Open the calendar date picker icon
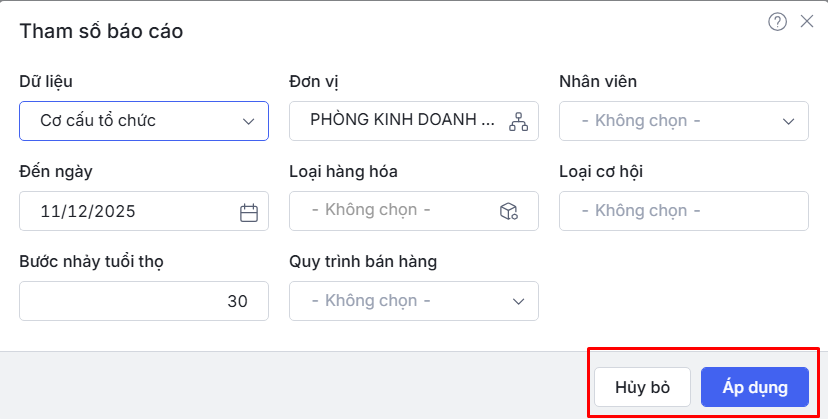828x419 pixels. [249, 212]
